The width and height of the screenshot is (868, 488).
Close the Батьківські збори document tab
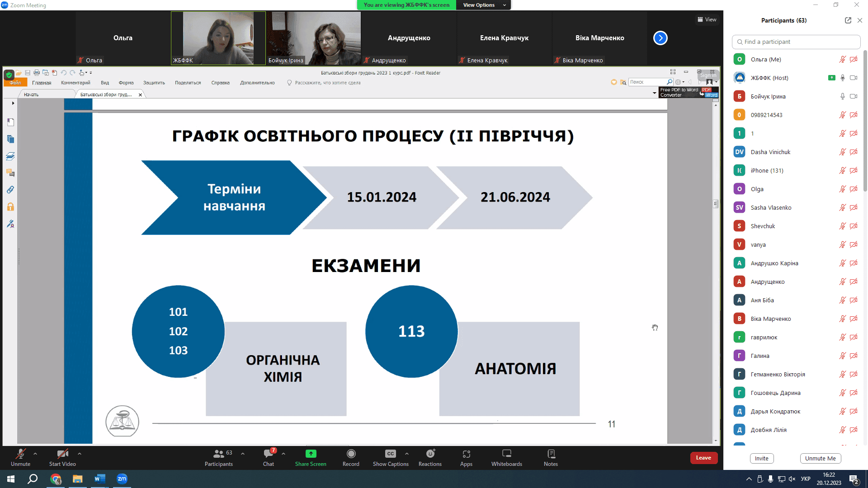[x=140, y=95]
